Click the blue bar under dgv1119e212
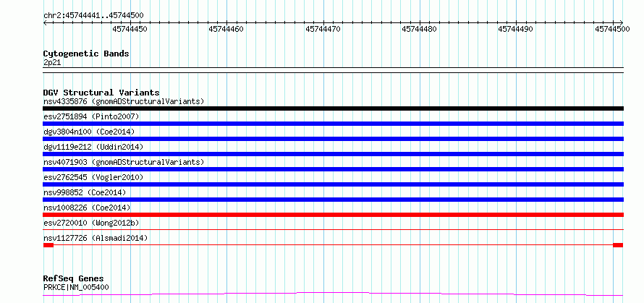 coord(333,154)
